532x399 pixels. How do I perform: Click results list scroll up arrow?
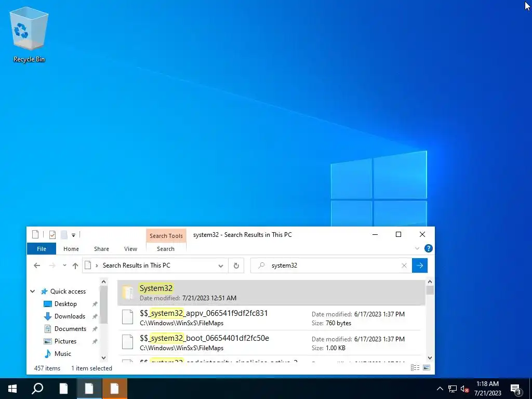click(x=430, y=282)
